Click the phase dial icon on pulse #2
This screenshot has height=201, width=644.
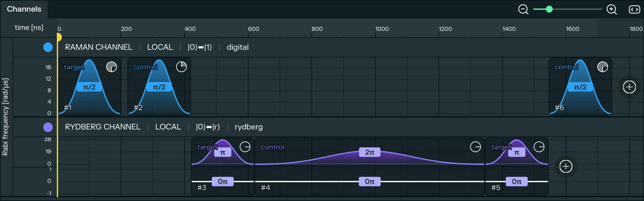[x=182, y=67]
